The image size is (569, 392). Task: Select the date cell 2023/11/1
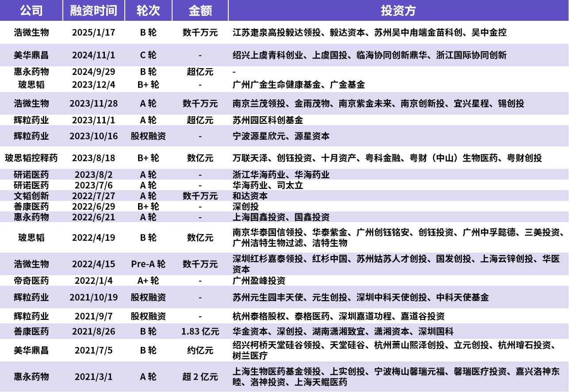(x=93, y=120)
